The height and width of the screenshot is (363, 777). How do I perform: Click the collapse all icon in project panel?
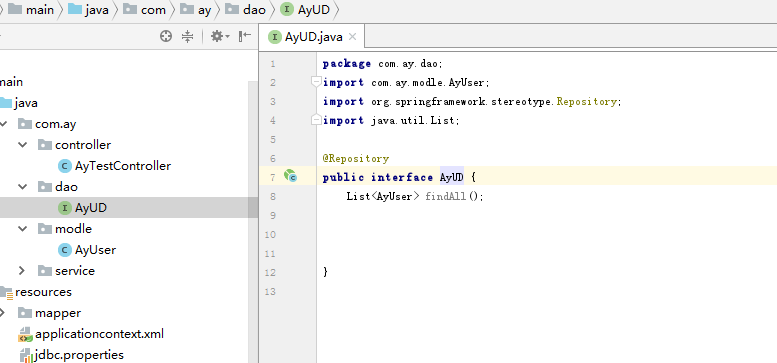(x=187, y=36)
